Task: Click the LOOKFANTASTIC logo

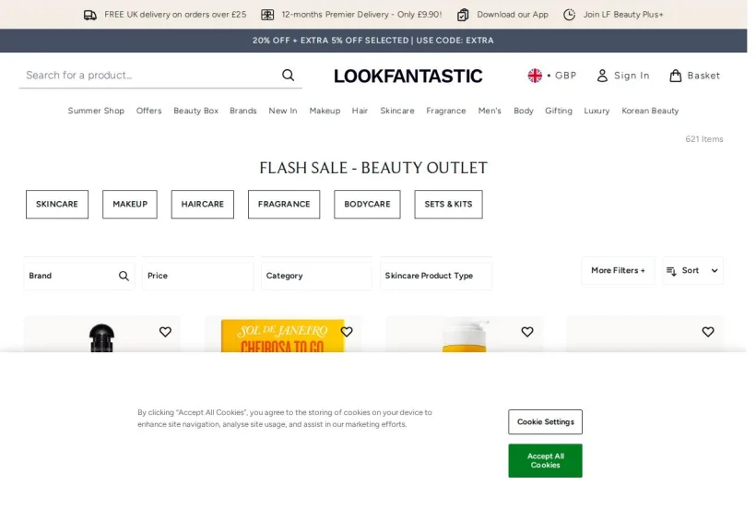Action: coord(408,76)
